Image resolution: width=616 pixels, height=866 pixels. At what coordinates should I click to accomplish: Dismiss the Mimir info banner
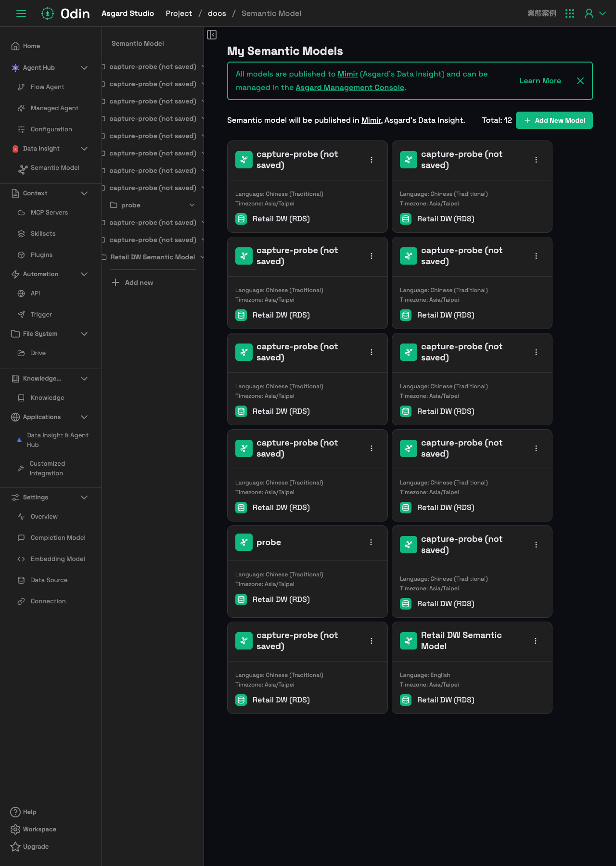[580, 81]
